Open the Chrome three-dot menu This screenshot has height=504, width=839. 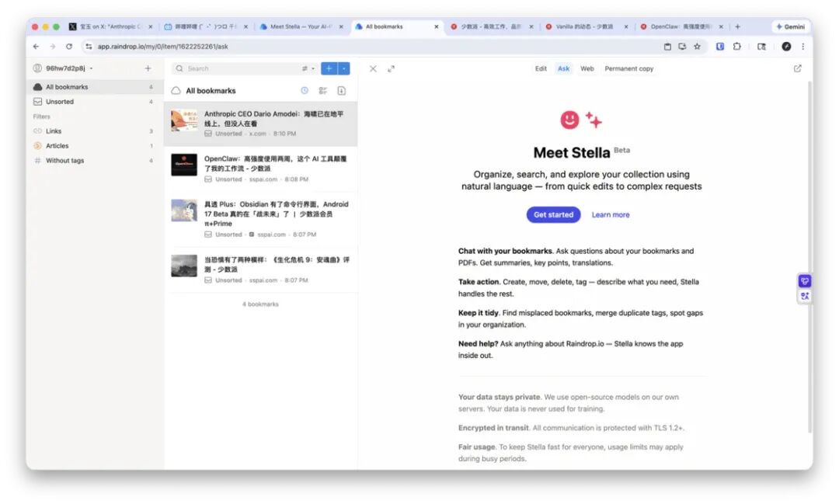tap(802, 47)
